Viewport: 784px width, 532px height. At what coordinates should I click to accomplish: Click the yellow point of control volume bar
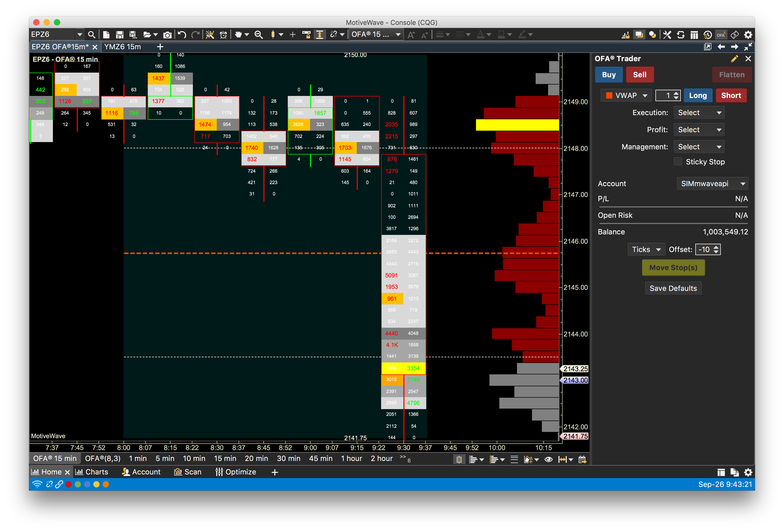pos(517,125)
